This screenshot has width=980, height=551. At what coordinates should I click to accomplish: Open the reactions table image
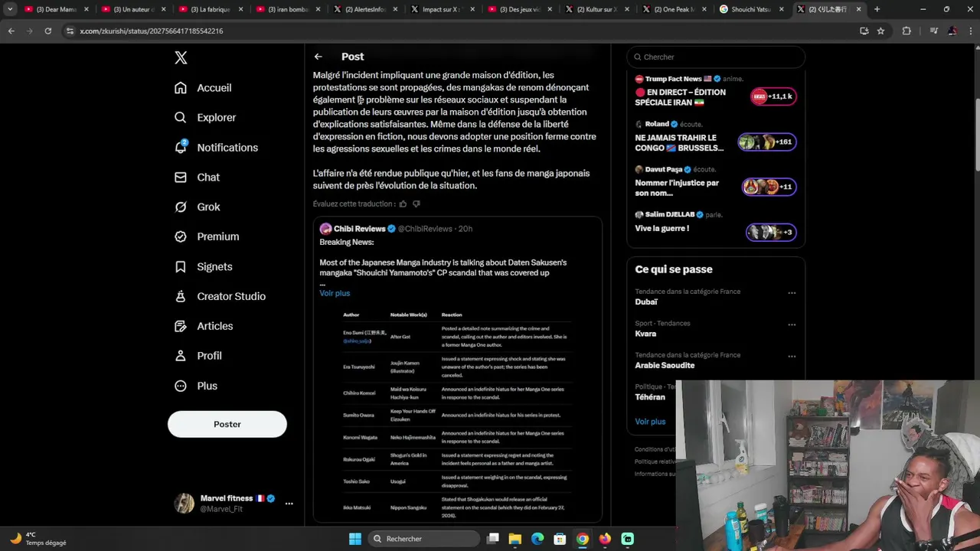coord(457,416)
